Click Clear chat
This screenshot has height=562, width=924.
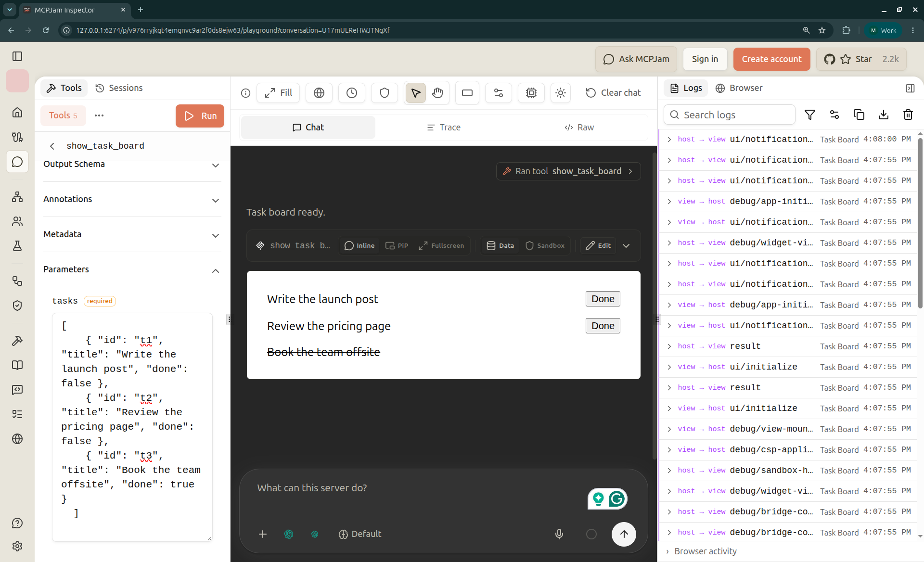click(x=614, y=93)
